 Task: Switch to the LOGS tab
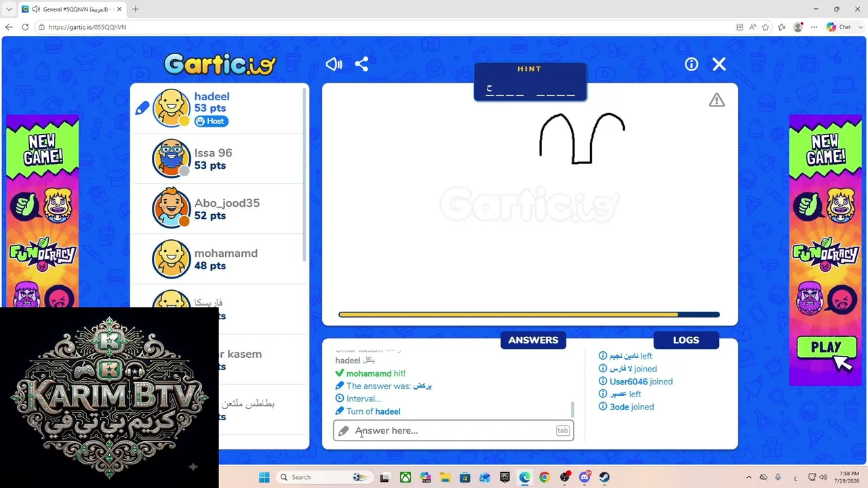pyautogui.click(x=686, y=340)
